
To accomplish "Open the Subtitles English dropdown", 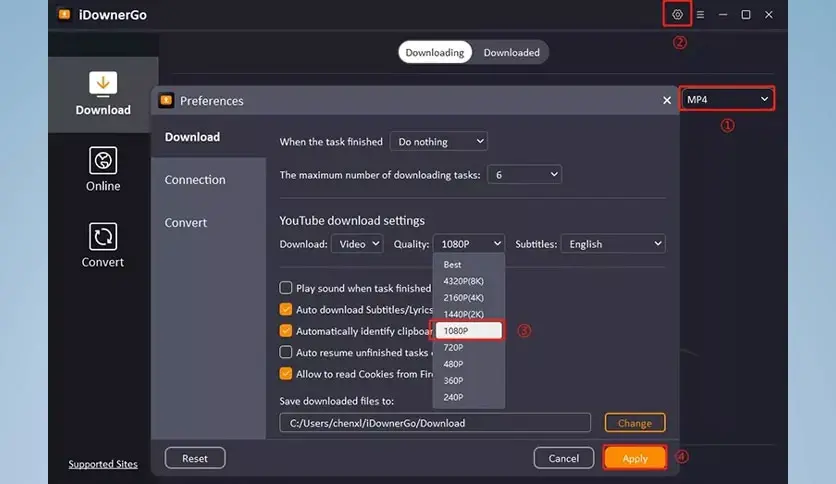I will tap(612, 244).
